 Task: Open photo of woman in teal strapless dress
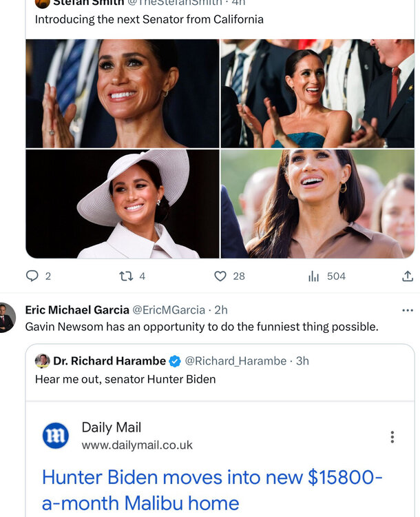(x=317, y=93)
